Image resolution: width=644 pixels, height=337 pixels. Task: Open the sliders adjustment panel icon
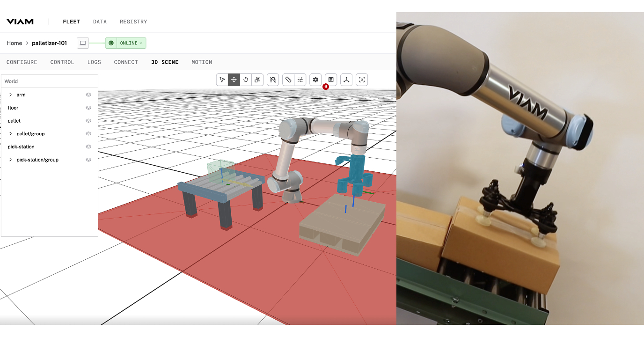pyautogui.click(x=300, y=80)
